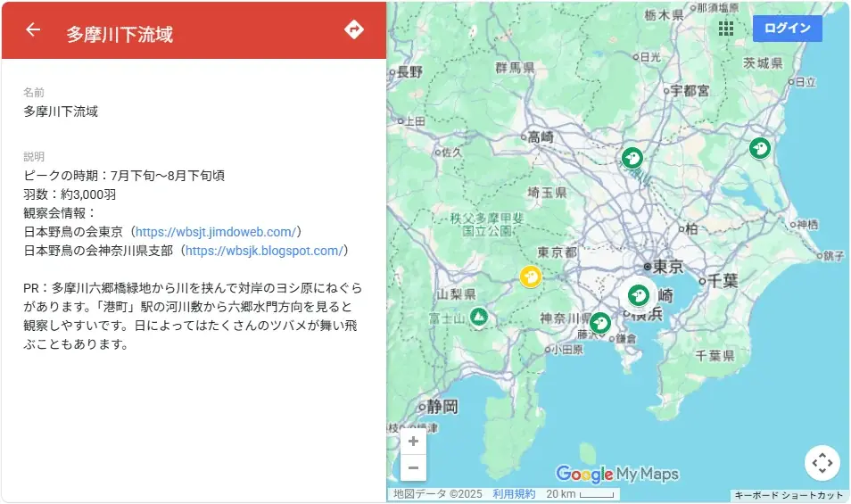Select the green bird marker near 藤沢

pos(600,322)
